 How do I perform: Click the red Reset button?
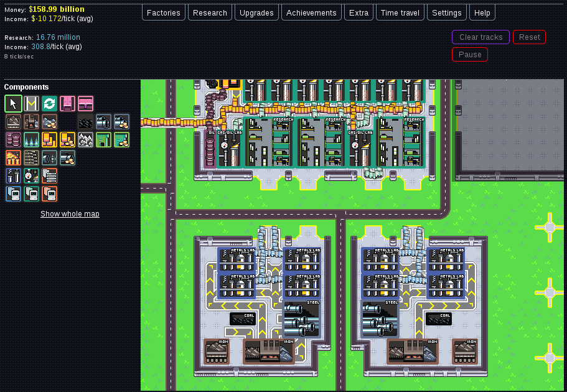point(530,37)
